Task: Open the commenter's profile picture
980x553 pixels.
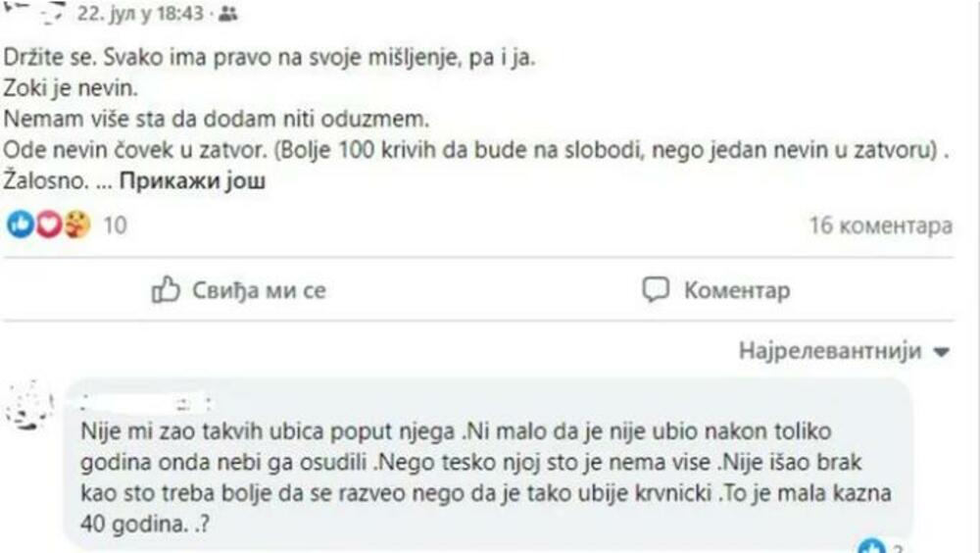Action: pyautogui.click(x=30, y=404)
